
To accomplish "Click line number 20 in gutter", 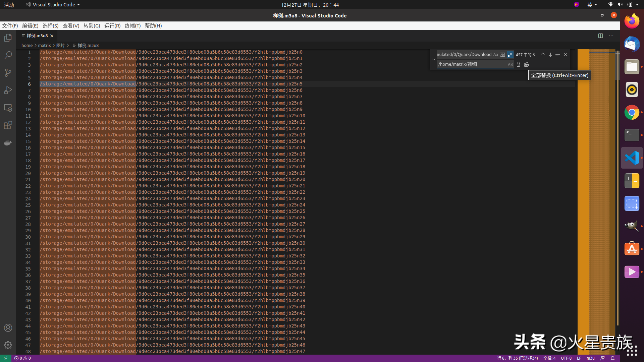I will (28, 173).
